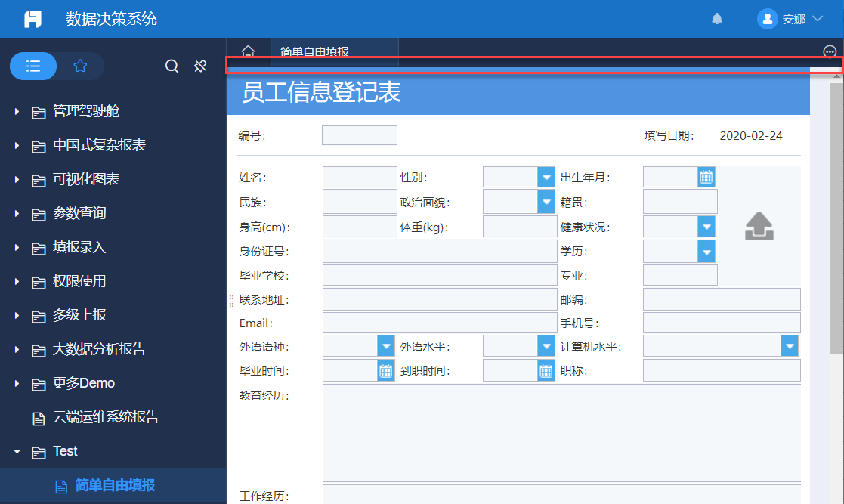Open the 毕业时间 calendar picker

click(386, 370)
